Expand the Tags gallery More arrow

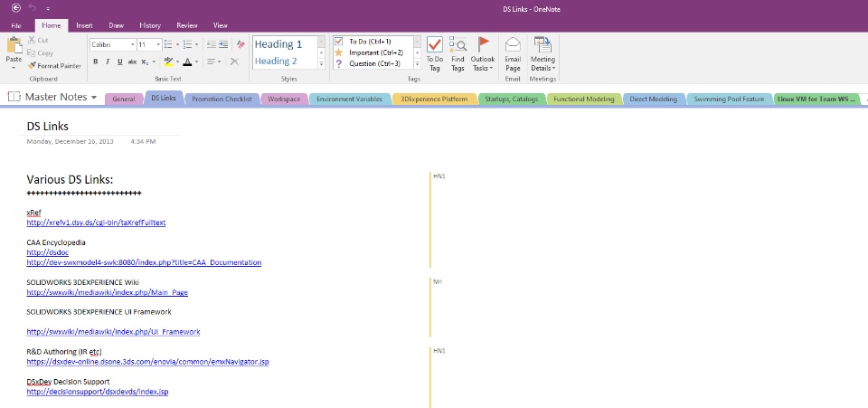coord(418,64)
